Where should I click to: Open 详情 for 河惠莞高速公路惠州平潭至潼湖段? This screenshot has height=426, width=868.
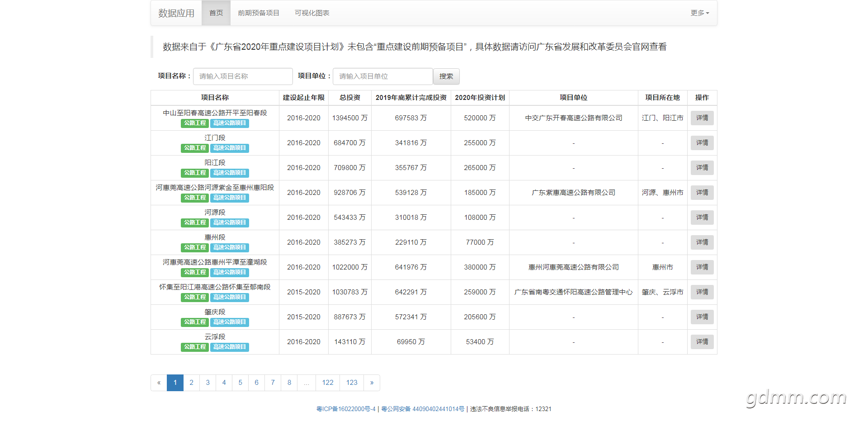pyautogui.click(x=702, y=267)
